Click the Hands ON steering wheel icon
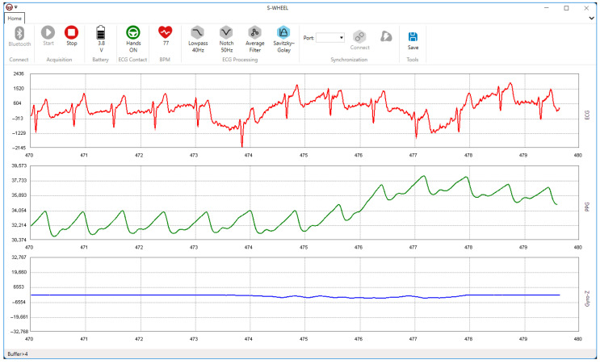 [133, 33]
